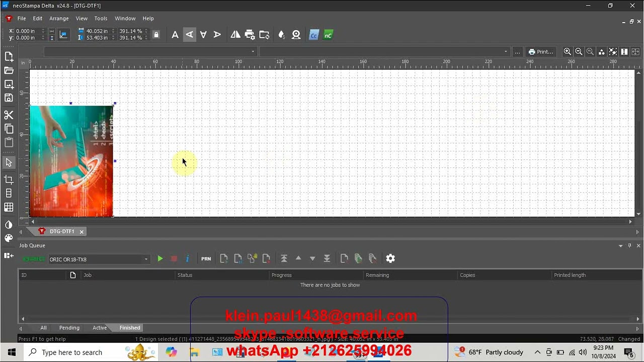The height and width of the screenshot is (362, 644).
Task: Click the mirror flip triangles icon
Action: [x=235, y=35]
